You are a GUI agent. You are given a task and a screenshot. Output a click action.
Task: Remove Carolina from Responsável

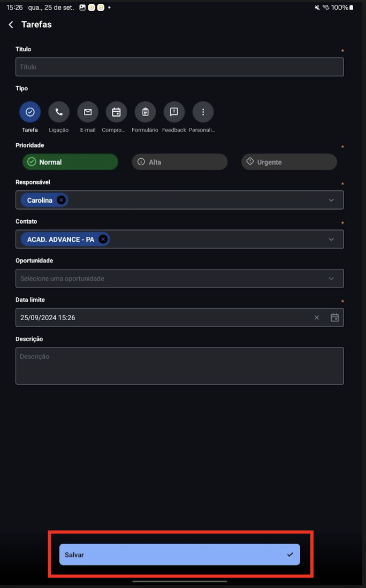tap(61, 200)
